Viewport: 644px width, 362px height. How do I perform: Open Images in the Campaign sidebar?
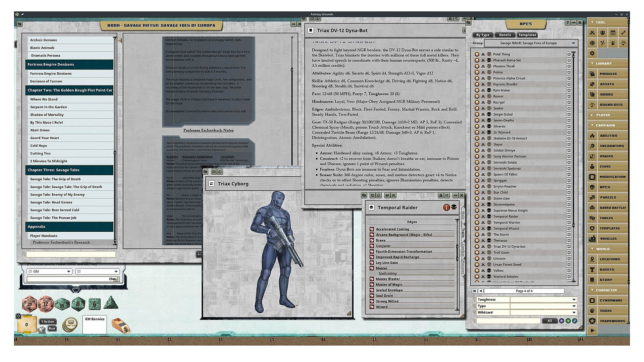(x=608, y=156)
